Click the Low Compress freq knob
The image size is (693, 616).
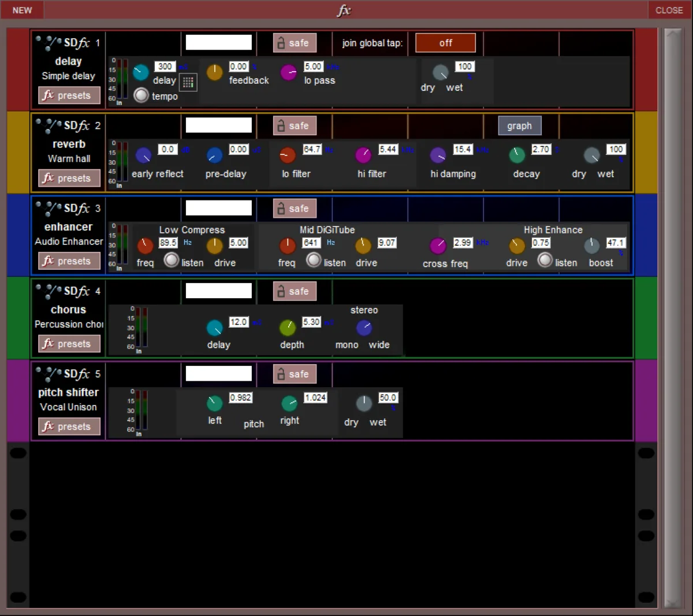pos(145,246)
